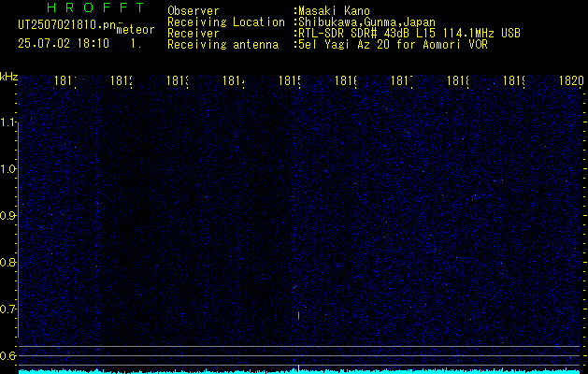The image size is (588, 374).
Task: Click the HROFFT title text
Action: (96, 7)
